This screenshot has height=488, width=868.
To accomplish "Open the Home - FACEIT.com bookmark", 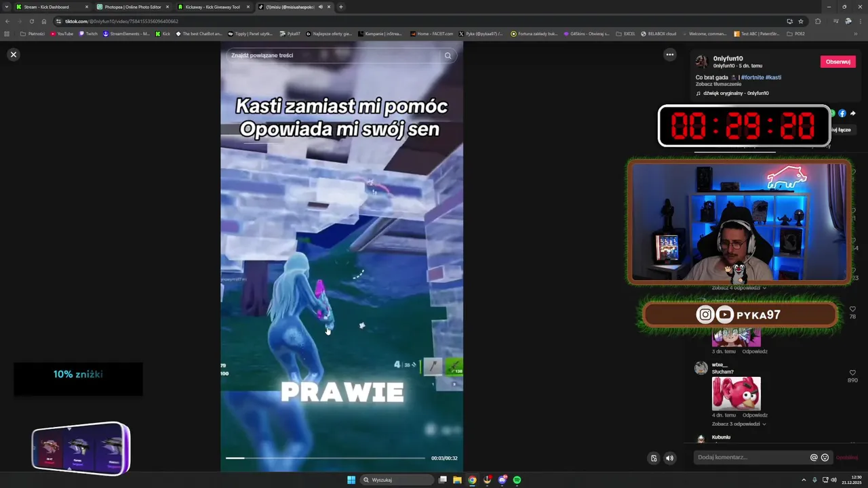I will (431, 33).
